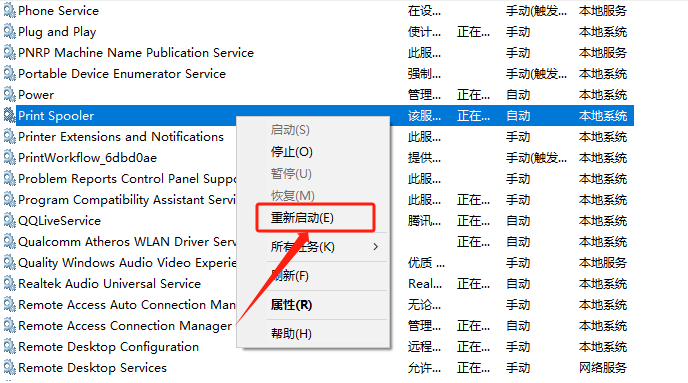Click the Power service gear icon

pos(9,94)
